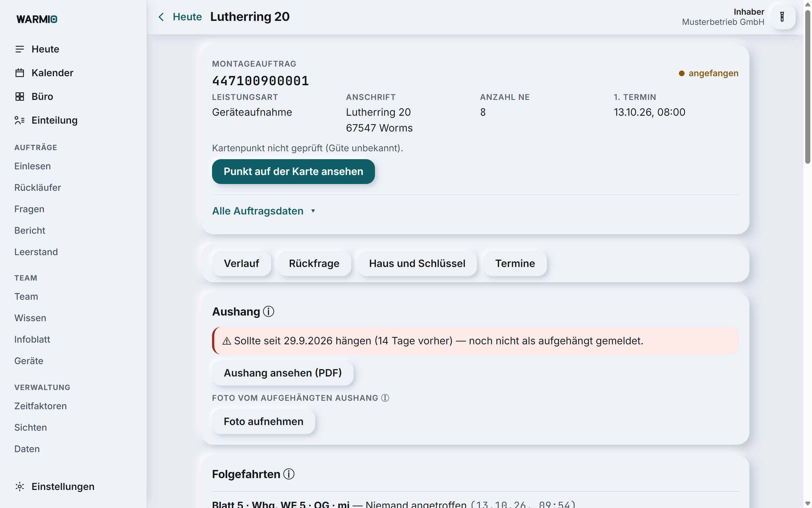The width and height of the screenshot is (812, 508).
Task: Click order number 447100900001
Action: (261, 81)
